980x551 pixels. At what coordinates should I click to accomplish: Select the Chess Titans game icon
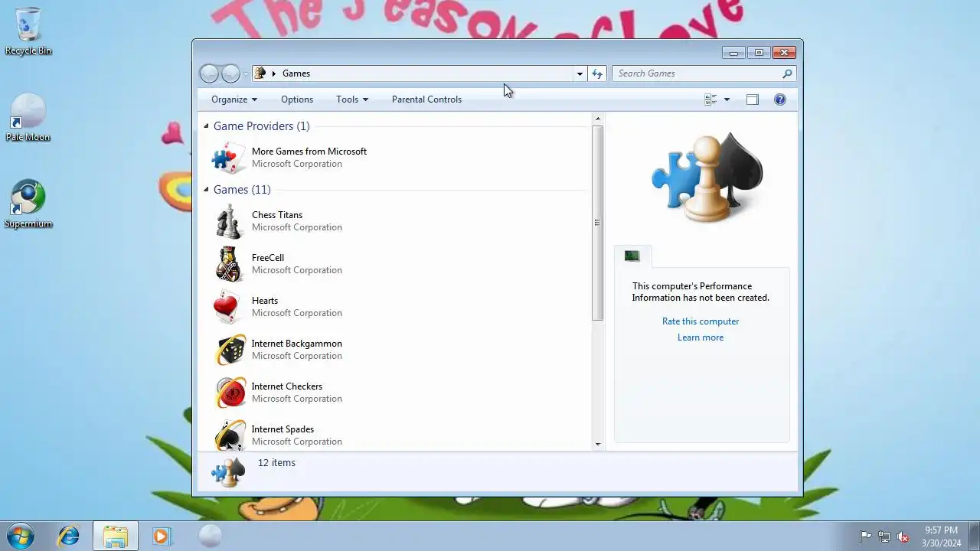coord(228,221)
